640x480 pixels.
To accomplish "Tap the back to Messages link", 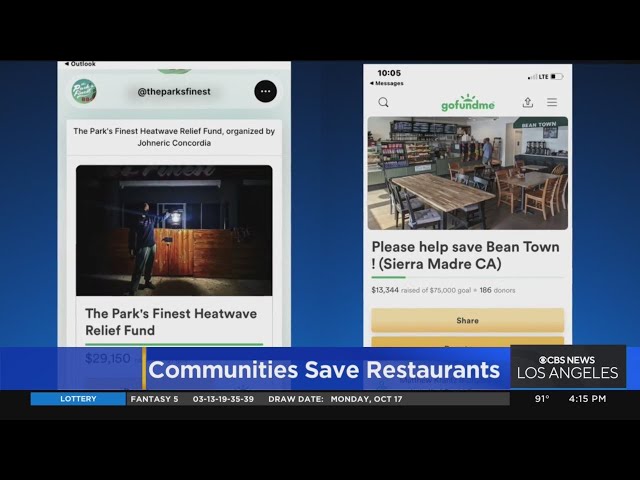I will tap(387, 83).
